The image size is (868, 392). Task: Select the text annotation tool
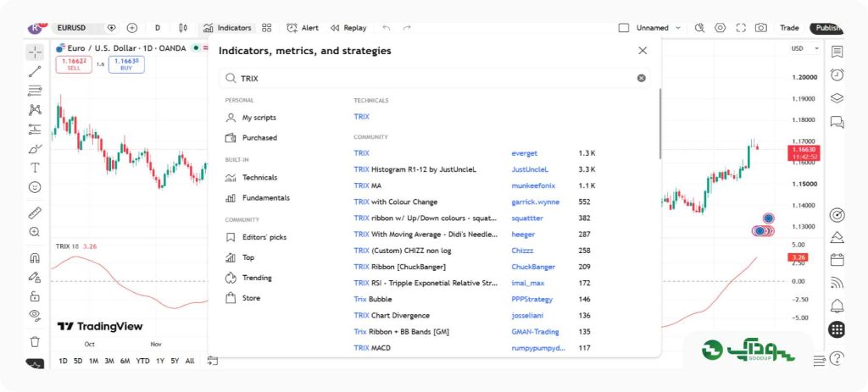pos(35,168)
